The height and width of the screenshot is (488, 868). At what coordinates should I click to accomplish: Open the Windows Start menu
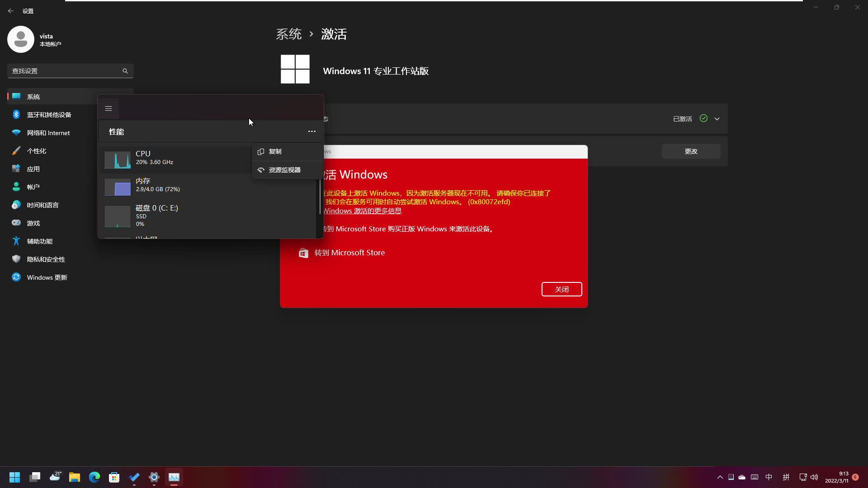click(15, 477)
